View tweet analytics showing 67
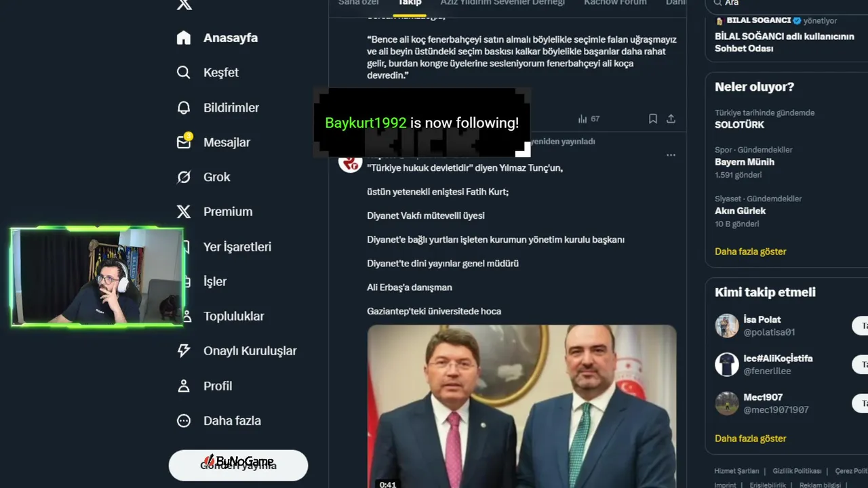 (x=589, y=119)
